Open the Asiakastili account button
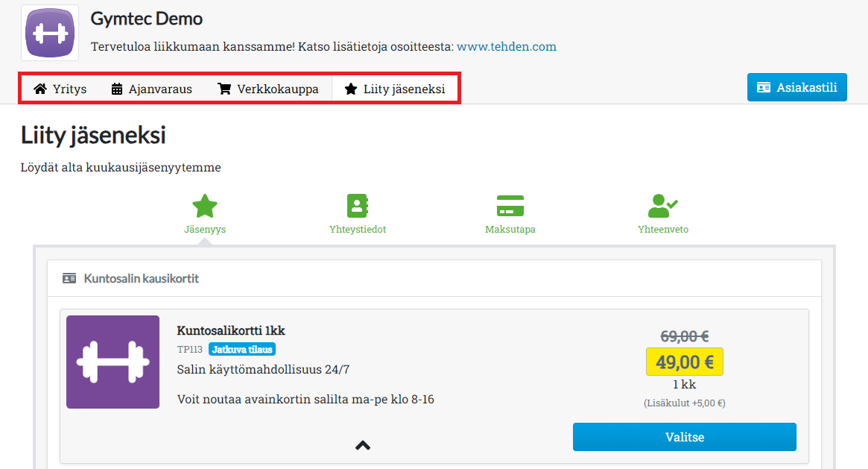The height and width of the screenshot is (469, 868). pos(797,87)
